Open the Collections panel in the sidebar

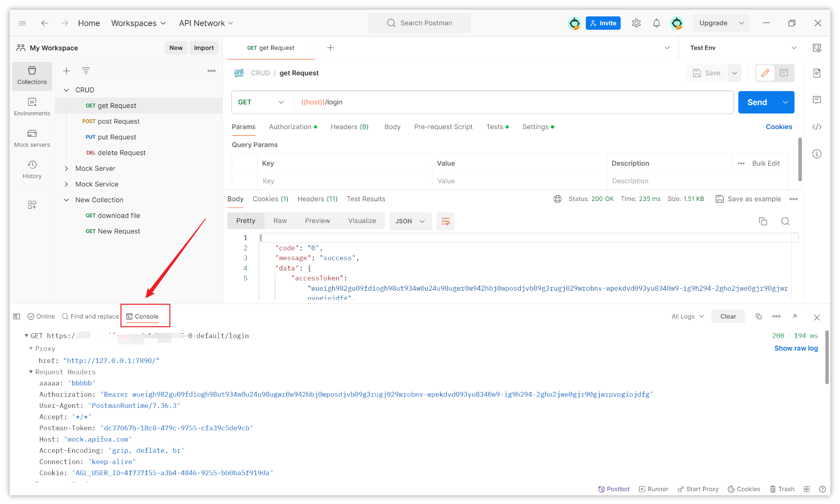[x=32, y=76]
